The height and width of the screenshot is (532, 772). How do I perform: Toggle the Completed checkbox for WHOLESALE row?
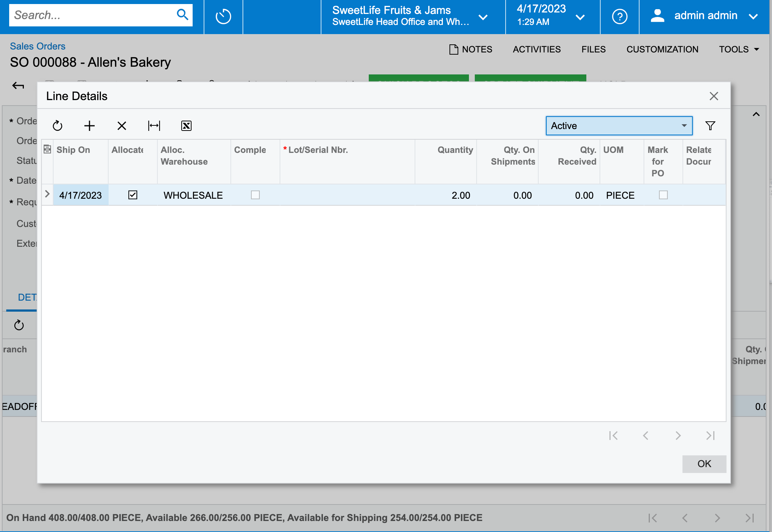[x=255, y=195]
